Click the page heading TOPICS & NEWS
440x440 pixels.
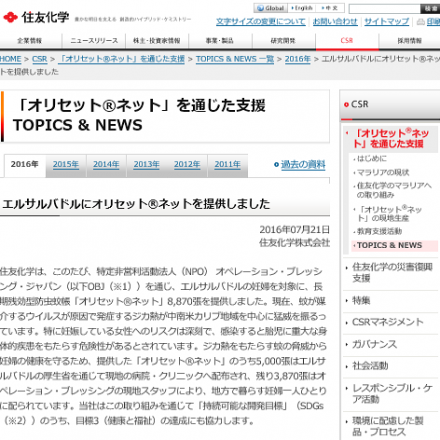[x=78, y=125]
